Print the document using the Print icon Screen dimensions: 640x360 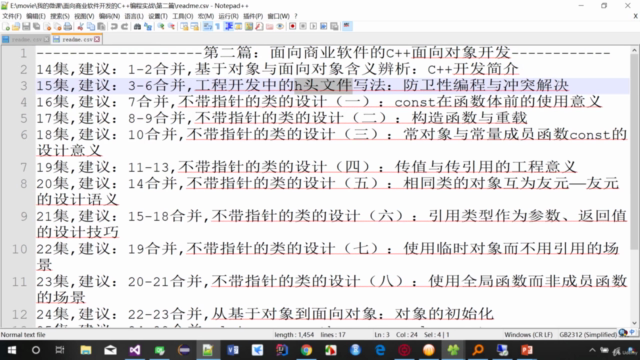coord(68,27)
